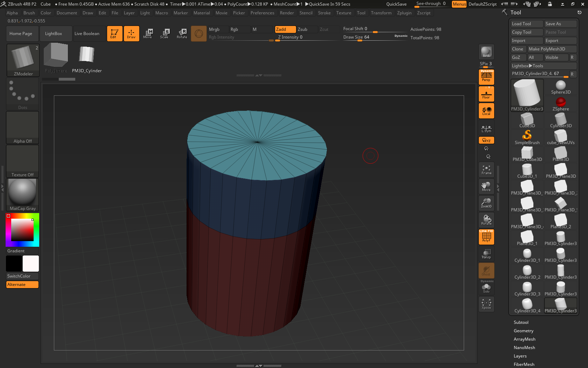The height and width of the screenshot is (368, 588).
Task: Click the Frame view icon
Action: (486, 170)
